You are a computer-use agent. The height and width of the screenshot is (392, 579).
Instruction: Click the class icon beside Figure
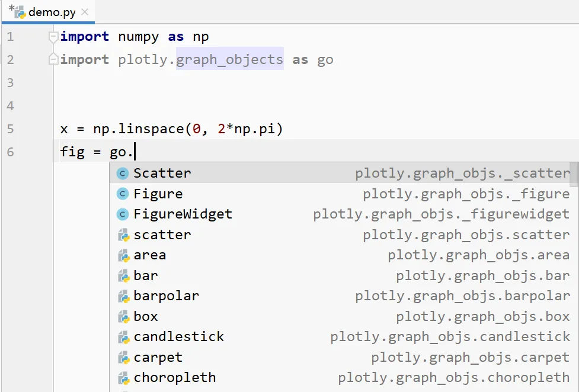click(123, 194)
